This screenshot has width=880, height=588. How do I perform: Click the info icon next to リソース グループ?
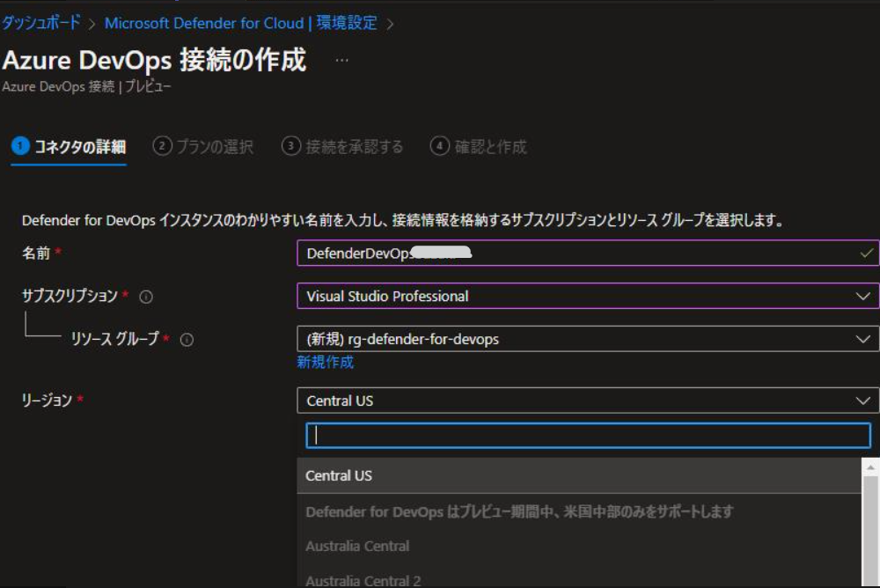point(187,340)
